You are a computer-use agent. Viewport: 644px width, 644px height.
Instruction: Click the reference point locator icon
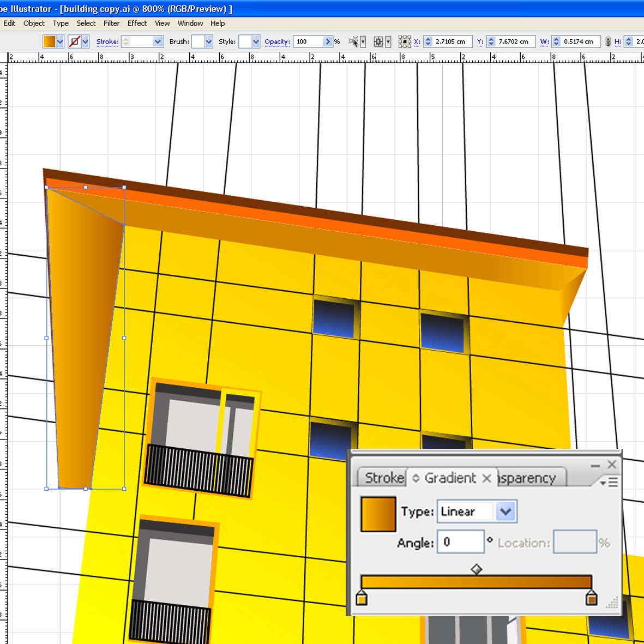click(405, 41)
